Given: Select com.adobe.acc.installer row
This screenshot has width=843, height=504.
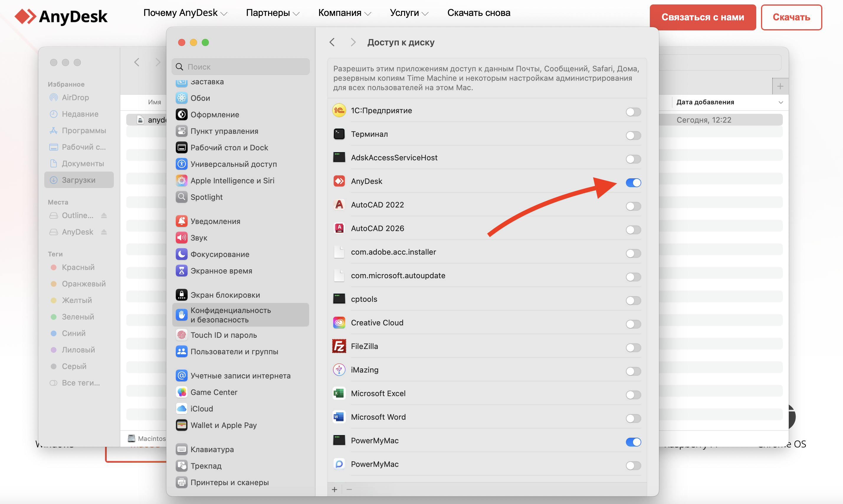Looking at the screenshot, I should 487,252.
